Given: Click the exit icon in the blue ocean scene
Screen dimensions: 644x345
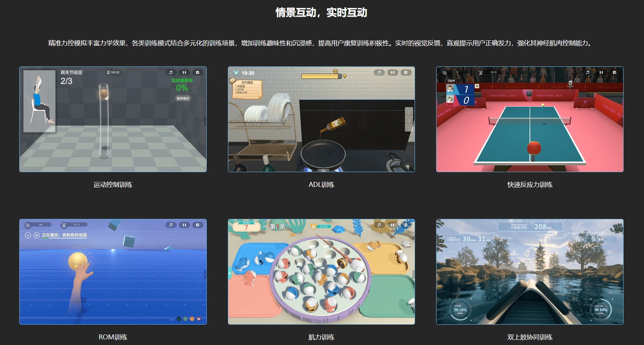Looking at the screenshot, I should tap(198, 225).
